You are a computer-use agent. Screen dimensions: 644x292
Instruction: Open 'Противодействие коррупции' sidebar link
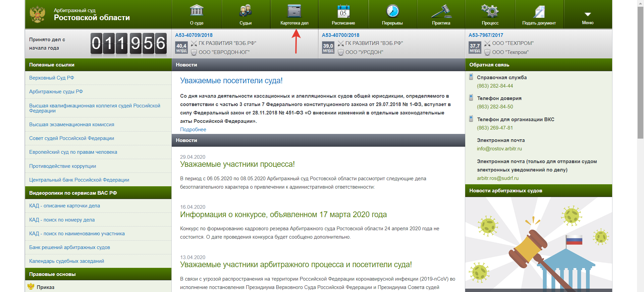[62, 166]
